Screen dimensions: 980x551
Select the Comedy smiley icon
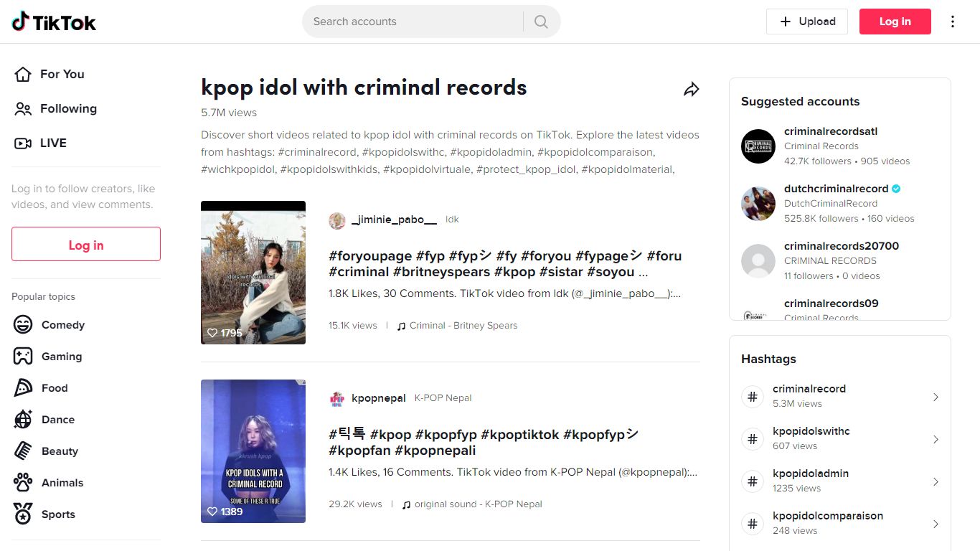coord(23,324)
